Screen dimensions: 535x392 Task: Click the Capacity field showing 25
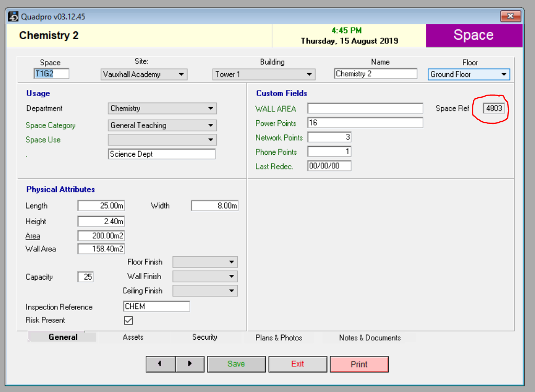86,277
